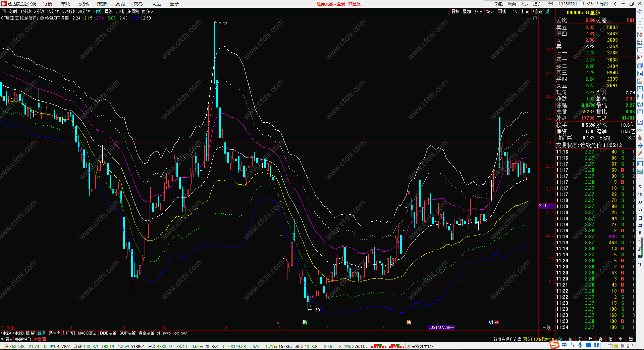The width and height of the screenshot is (644, 350).
Task: Open the trend line chart icon in sidebar
Action: (640, 50)
